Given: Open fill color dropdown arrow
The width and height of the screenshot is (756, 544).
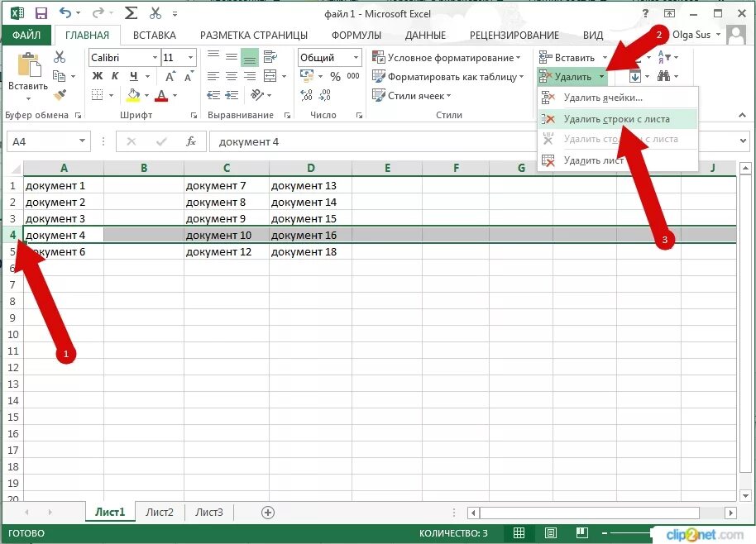Looking at the screenshot, I should (x=146, y=95).
